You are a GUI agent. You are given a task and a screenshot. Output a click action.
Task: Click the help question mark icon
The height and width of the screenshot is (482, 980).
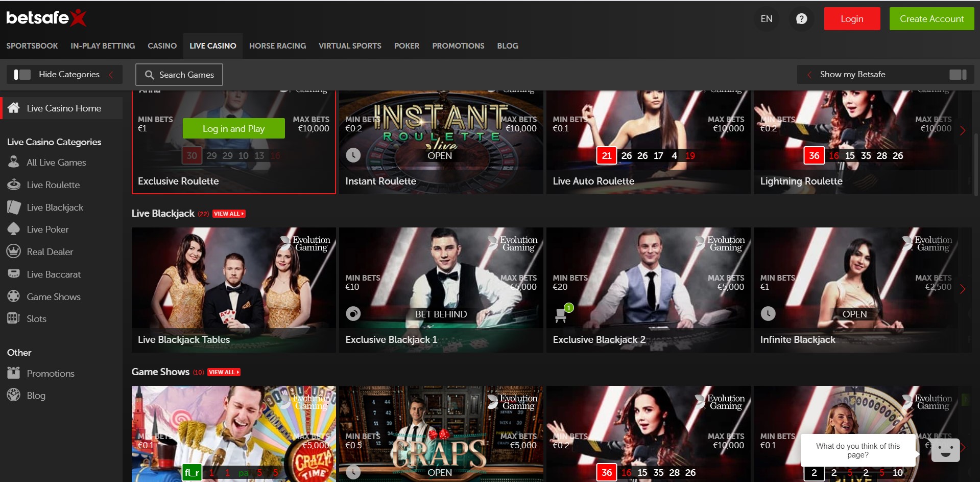tap(801, 19)
